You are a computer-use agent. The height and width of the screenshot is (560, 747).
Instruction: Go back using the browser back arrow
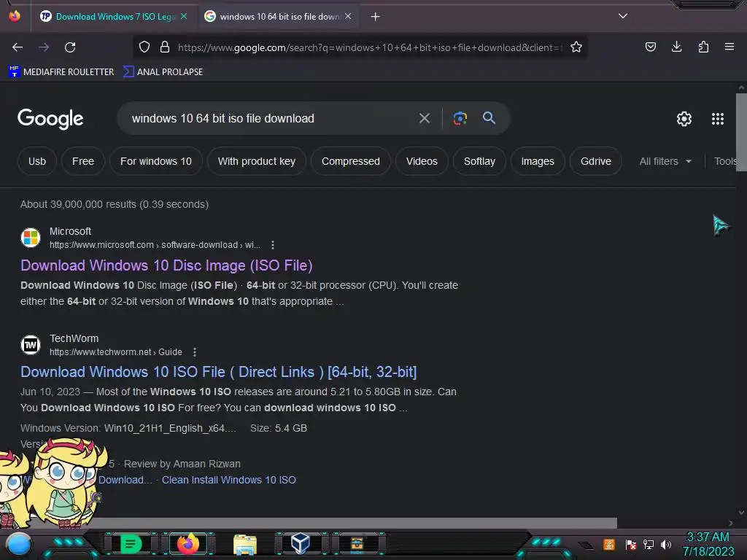tap(18, 47)
